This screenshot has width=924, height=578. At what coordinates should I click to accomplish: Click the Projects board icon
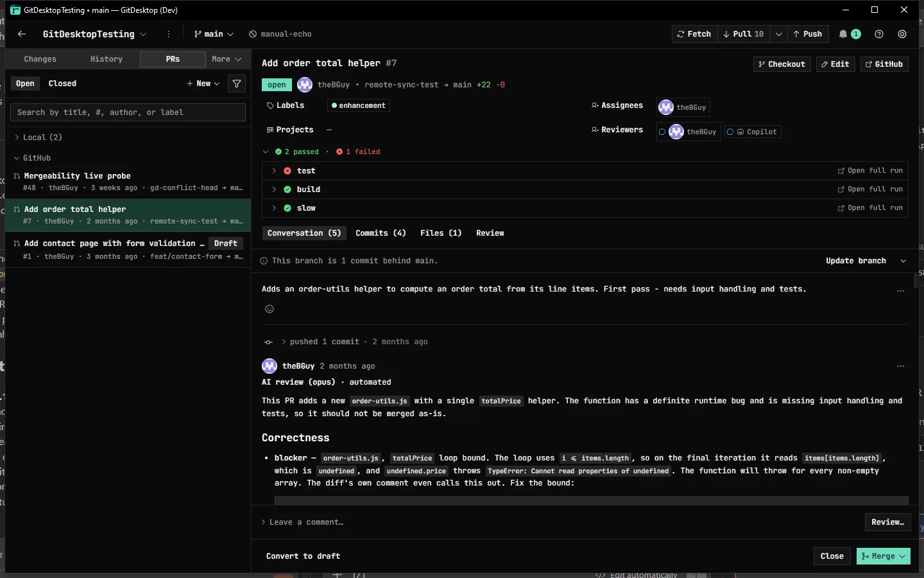coord(270,130)
